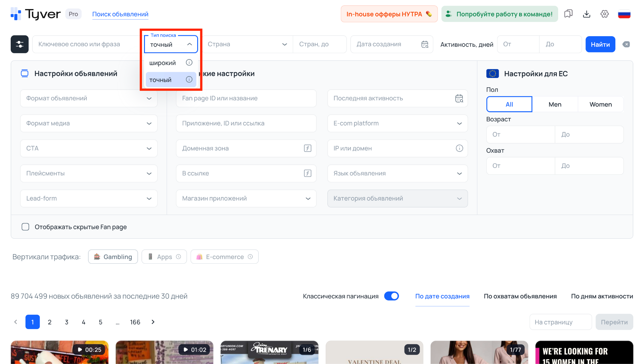Open saved bookmarks in the top bar
Viewport: 644px width, 364px height.
(568, 14)
